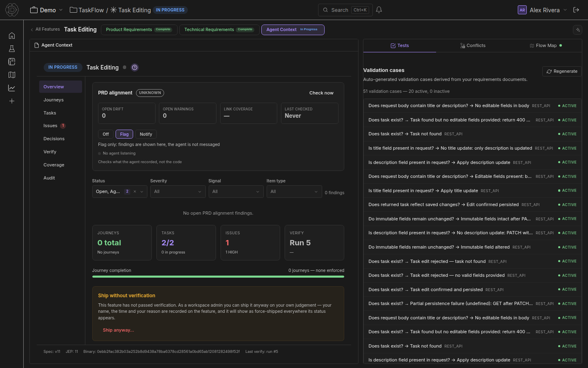Open the map icon in the left sidebar
588x368 pixels.
(12, 75)
